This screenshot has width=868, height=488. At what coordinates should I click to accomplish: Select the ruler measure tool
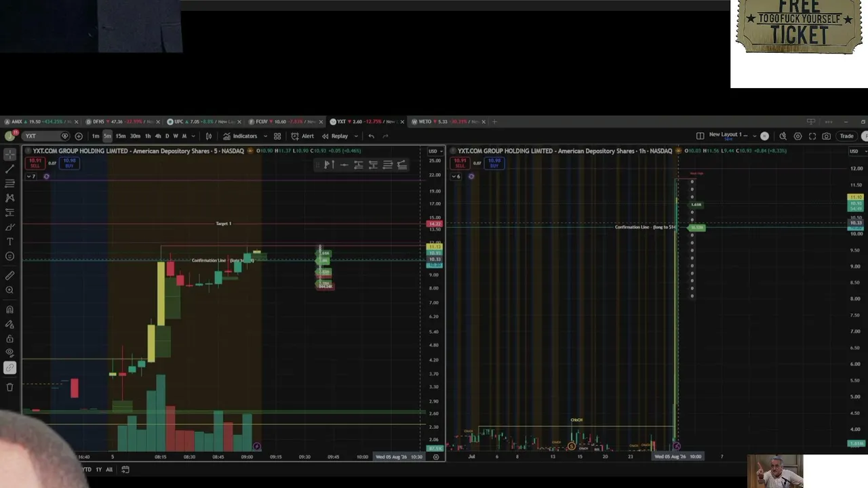click(x=9, y=276)
